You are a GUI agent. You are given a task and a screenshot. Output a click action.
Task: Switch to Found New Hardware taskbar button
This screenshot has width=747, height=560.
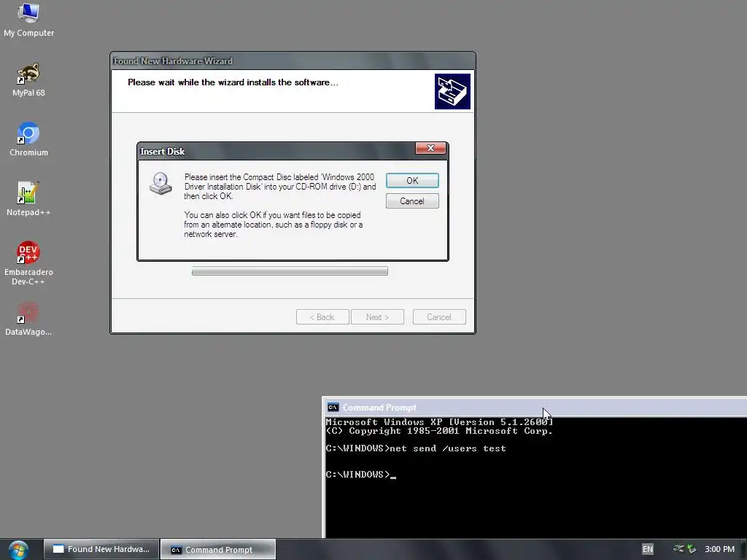(x=101, y=549)
